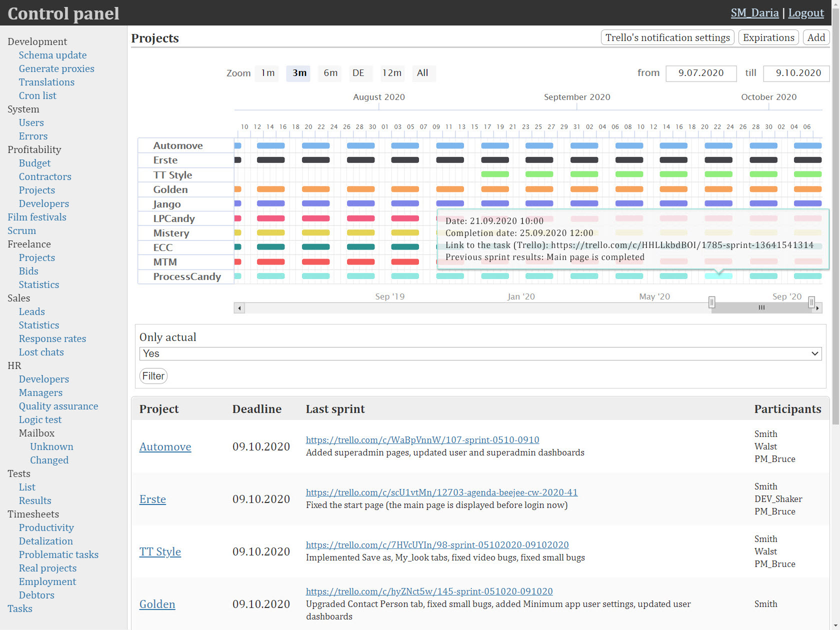Open the Film festivals menu item
Image resolution: width=840 pixels, height=630 pixels.
point(37,217)
